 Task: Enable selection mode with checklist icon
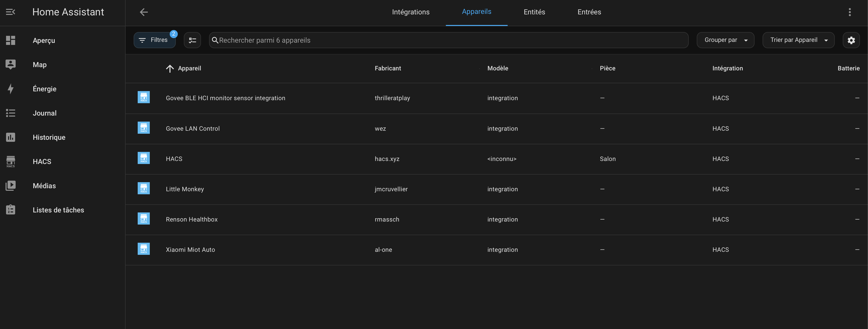pos(192,40)
